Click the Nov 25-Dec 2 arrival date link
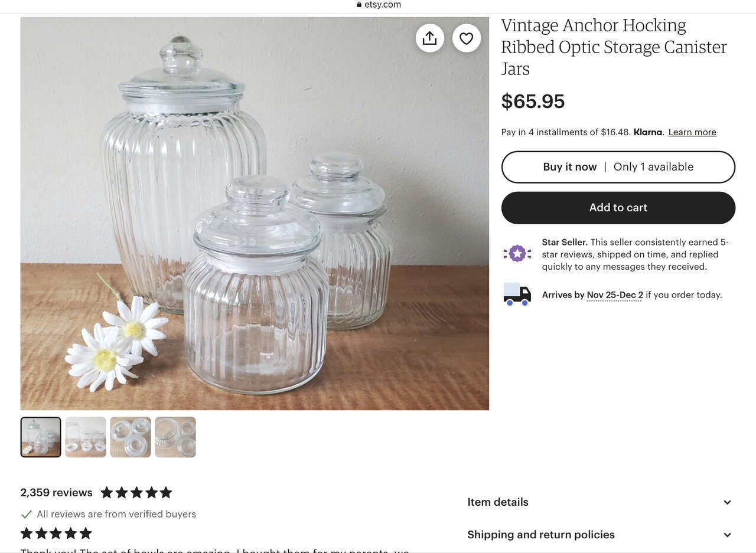 pos(615,295)
